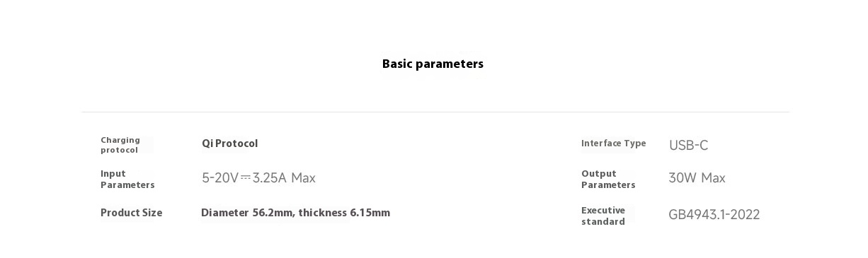Click the word parameters in the heading
Screen dimensions: 868x258
point(450,64)
